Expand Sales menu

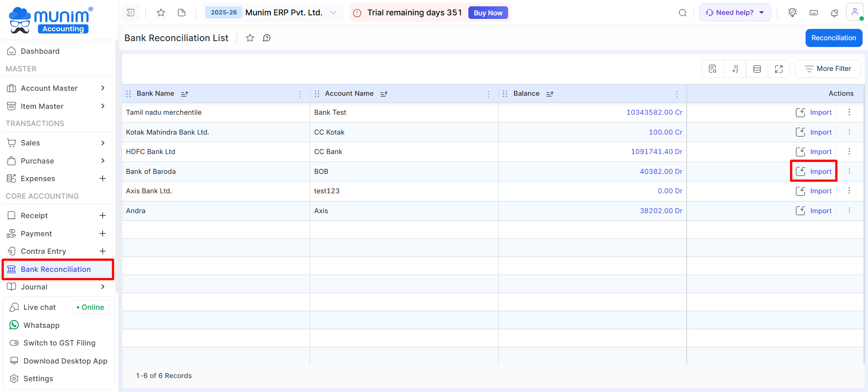tap(103, 143)
